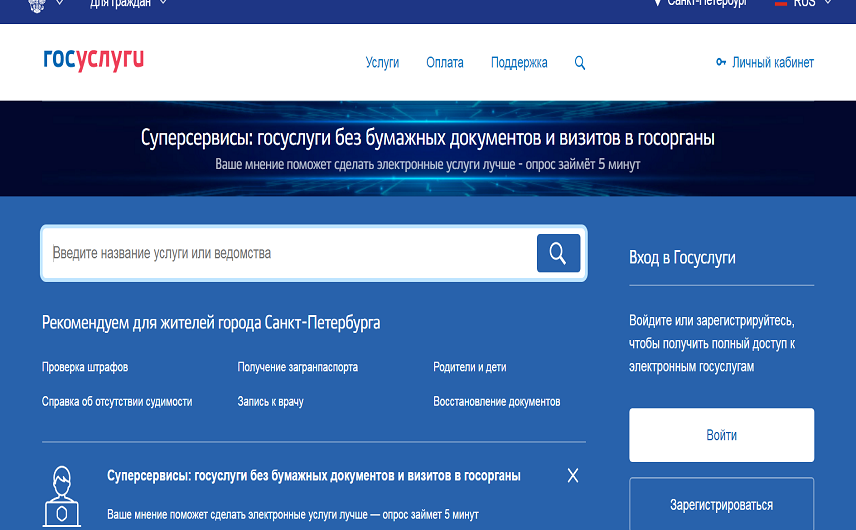Click the coat of arms emblem icon

point(37,4)
